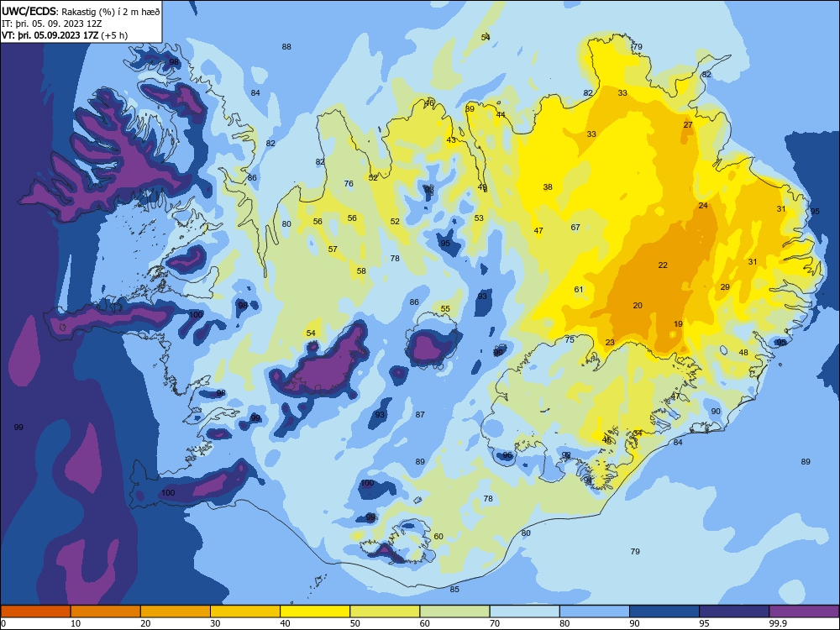The width and height of the screenshot is (840, 630).
Task: Click the humidity value 19 on the map
Action: (x=678, y=324)
